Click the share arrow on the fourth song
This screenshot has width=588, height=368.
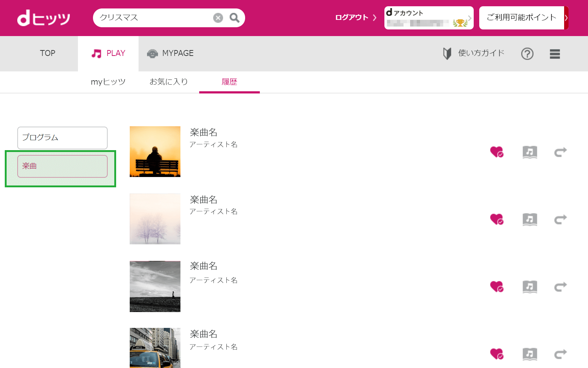pyautogui.click(x=560, y=354)
